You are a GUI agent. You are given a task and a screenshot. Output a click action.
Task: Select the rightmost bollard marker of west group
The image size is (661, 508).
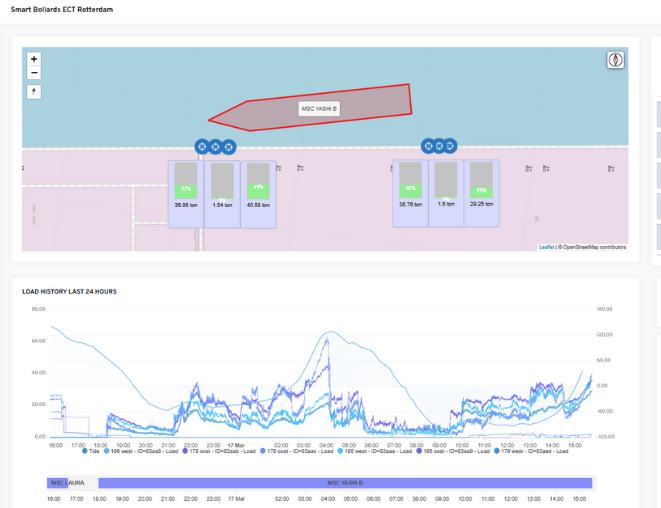point(229,147)
